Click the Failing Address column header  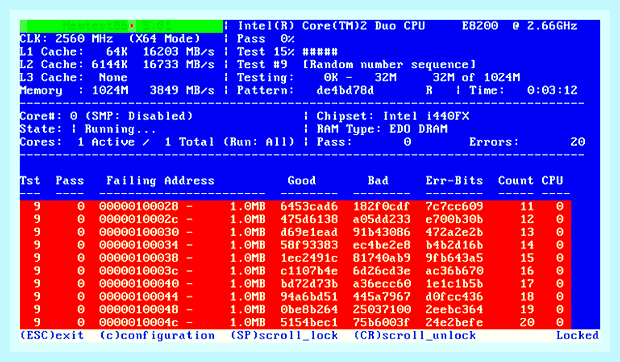pyautogui.click(x=160, y=181)
